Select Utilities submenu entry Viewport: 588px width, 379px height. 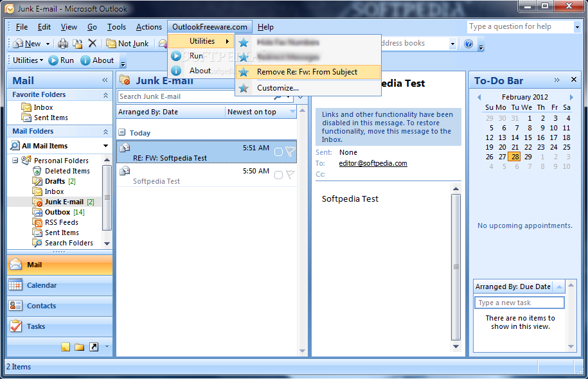coord(201,41)
